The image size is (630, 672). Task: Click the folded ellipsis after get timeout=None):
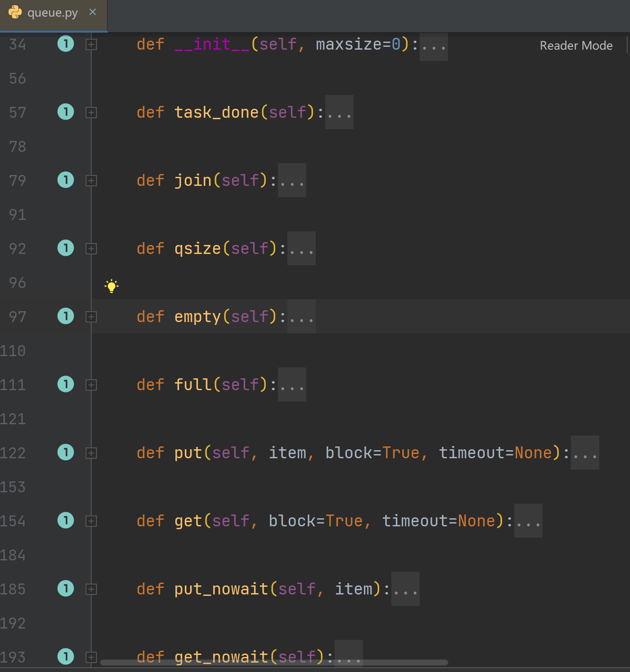click(528, 521)
